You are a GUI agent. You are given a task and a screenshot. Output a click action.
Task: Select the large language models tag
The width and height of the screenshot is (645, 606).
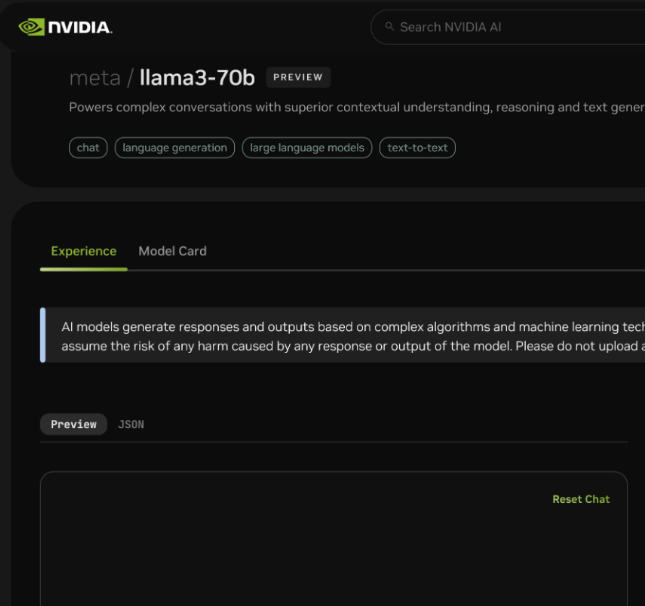click(x=307, y=148)
